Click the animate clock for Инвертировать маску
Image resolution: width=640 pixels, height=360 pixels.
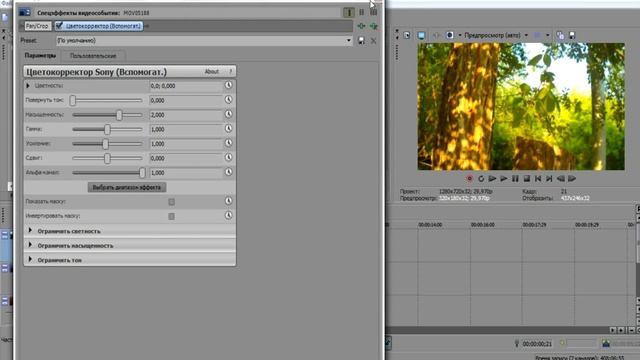point(228,216)
